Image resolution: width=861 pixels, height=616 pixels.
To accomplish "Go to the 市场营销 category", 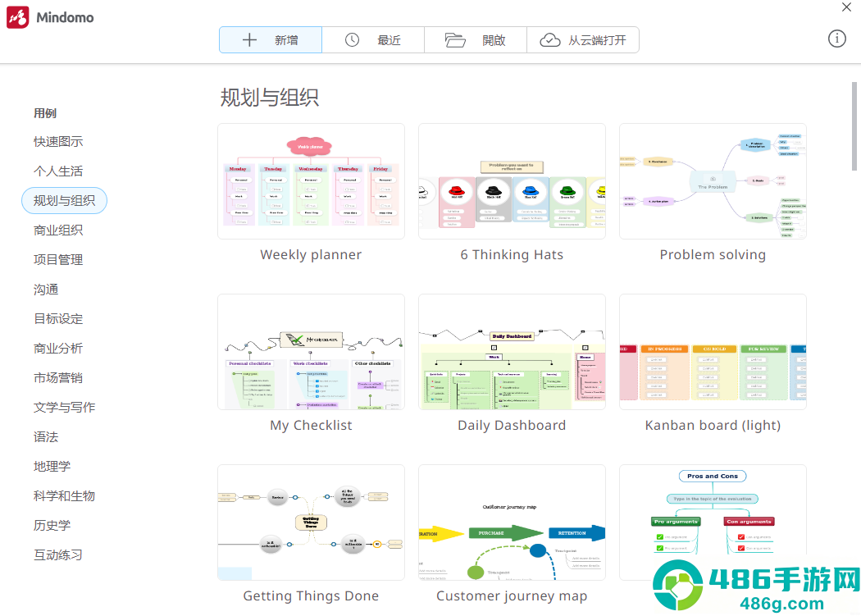I will pyautogui.click(x=58, y=377).
